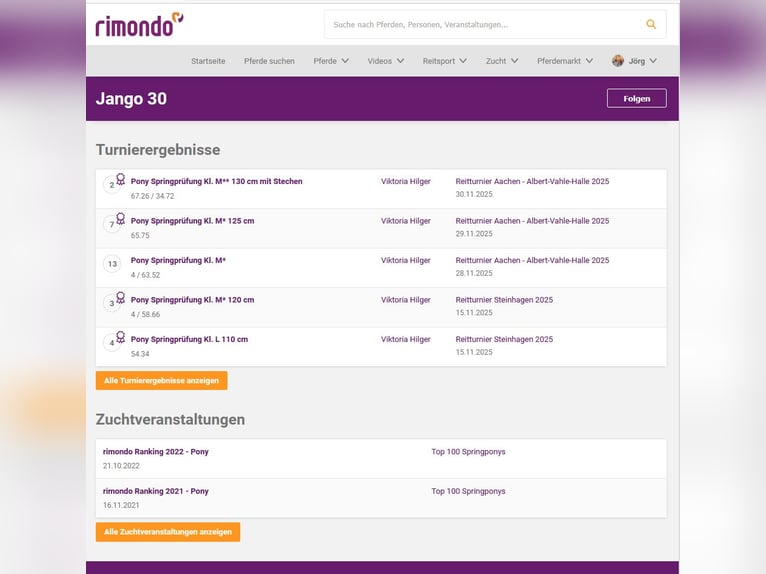Focus the search field for horses
Screen dimensions: 766x574
click(x=480, y=24)
